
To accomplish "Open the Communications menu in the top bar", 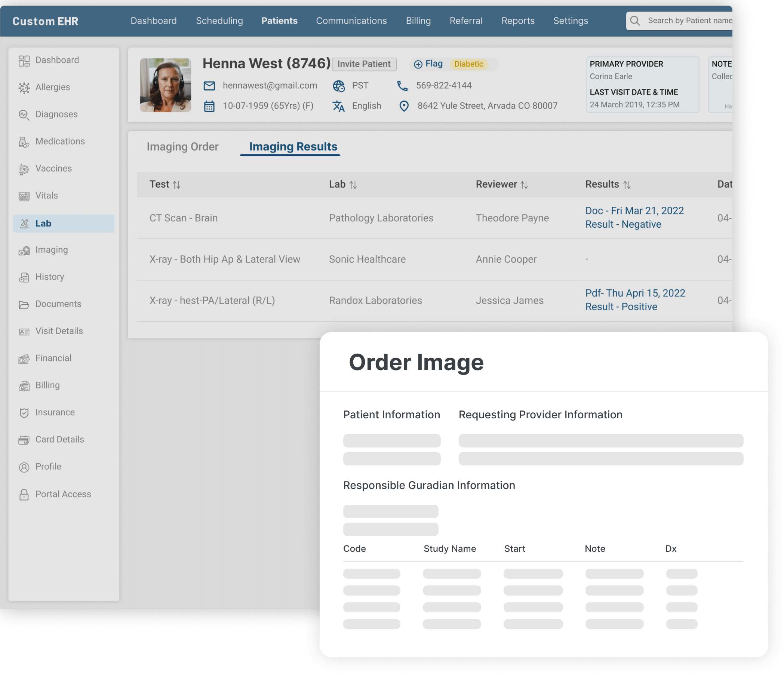I will (351, 21).
